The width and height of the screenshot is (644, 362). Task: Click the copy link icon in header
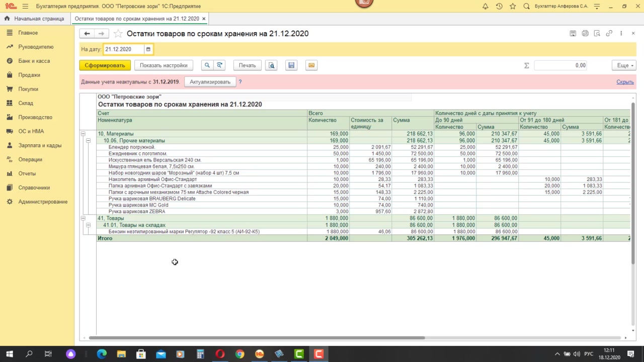pos(609,34)
